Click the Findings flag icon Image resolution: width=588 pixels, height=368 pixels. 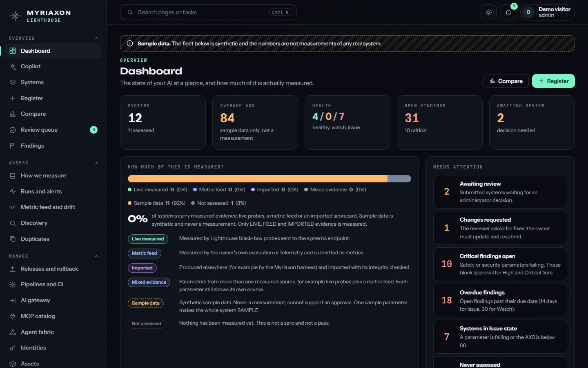click(13, 146)
